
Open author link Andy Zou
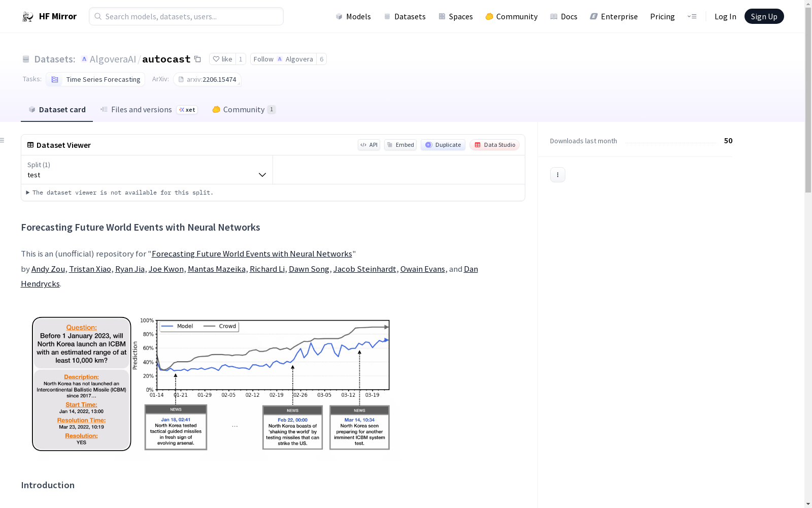click(48, 269)
